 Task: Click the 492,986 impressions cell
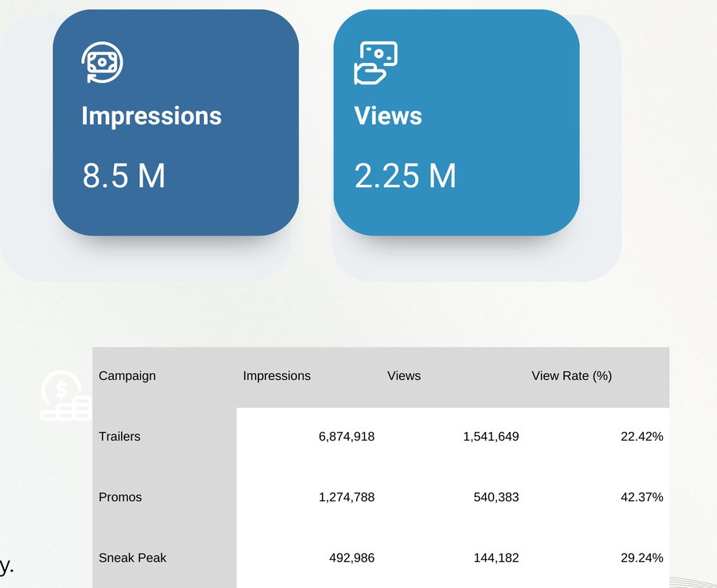coord(351,559)
